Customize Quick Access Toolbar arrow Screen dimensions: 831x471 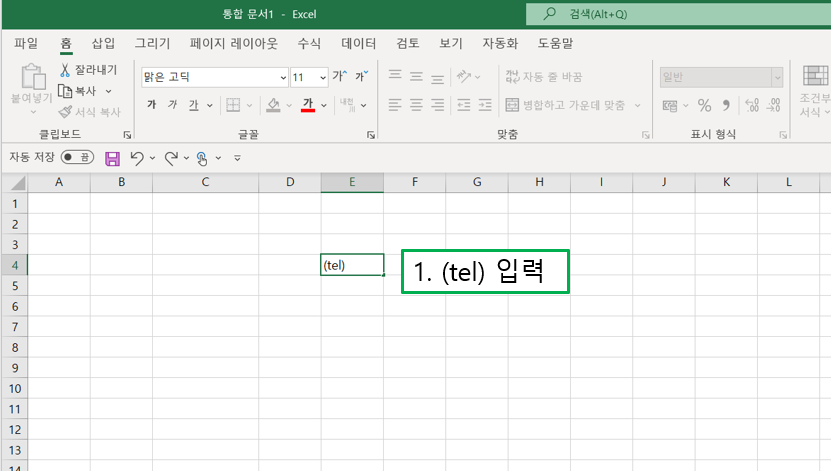(237, 158)
